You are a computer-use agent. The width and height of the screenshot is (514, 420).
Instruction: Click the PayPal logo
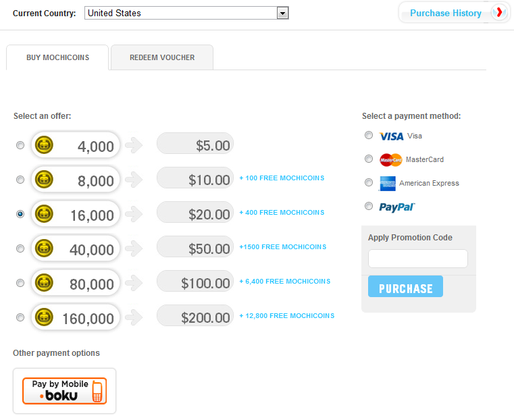[x=396, y=207]
